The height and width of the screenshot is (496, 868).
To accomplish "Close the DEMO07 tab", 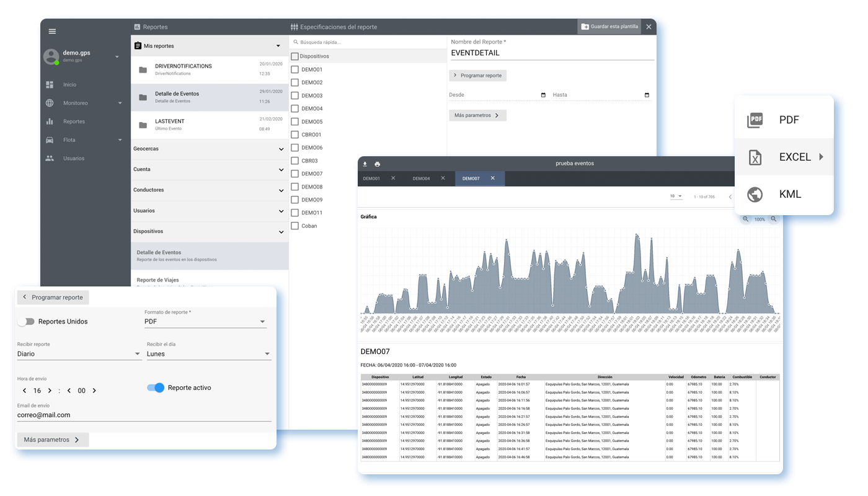I will pos(493,178).
